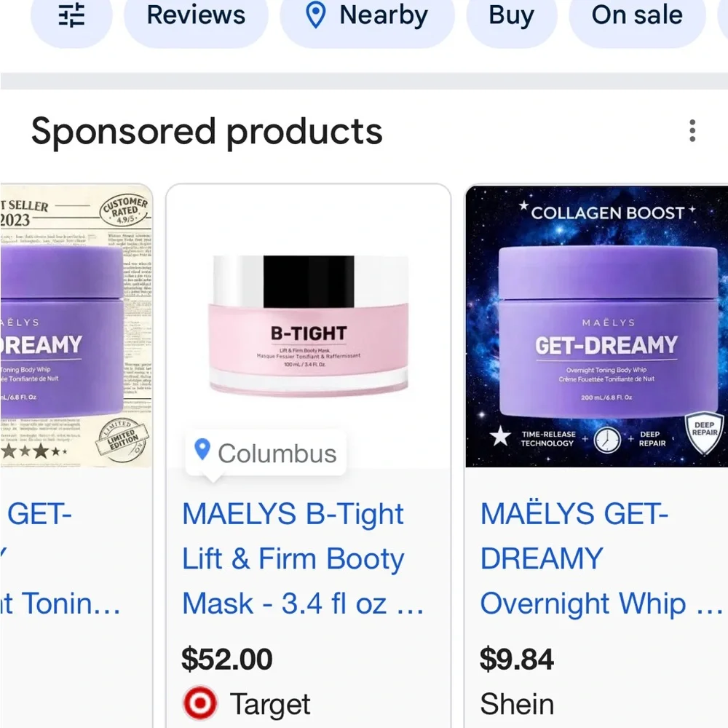
Task: Select the On sale filter chip
Action: click(637, 16)
